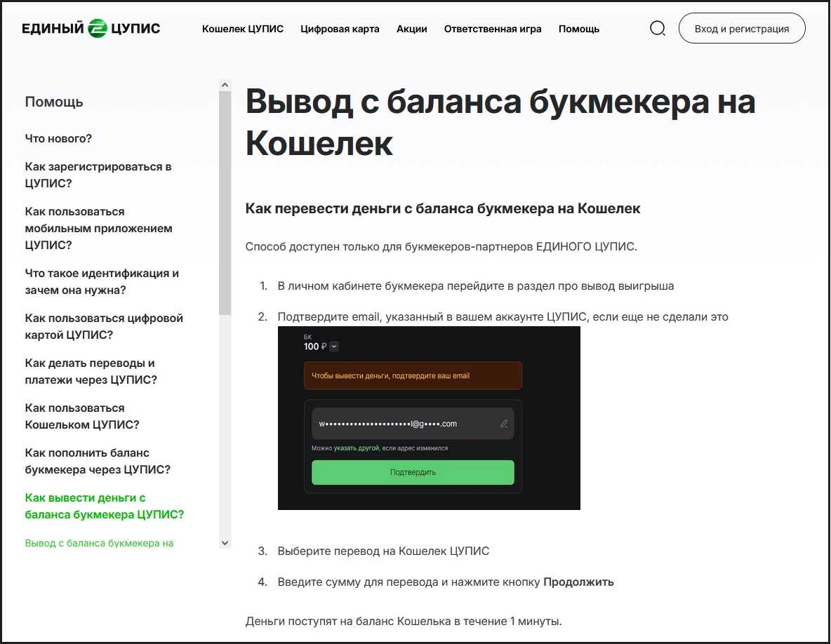Click the pencil edit icon in email field
Screen dimensions: 831x644
pyautogui.click(x=504, y=424)
